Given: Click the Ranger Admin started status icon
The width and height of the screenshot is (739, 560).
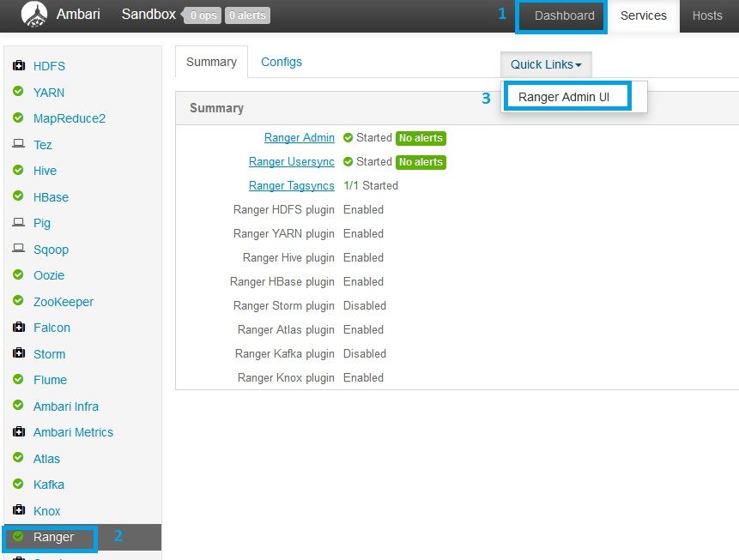Looking at the screenshot, I should click(x=348, y=138).
